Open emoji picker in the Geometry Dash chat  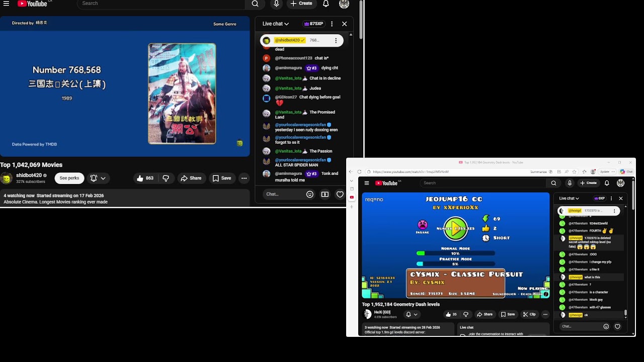tap(606, 326)
